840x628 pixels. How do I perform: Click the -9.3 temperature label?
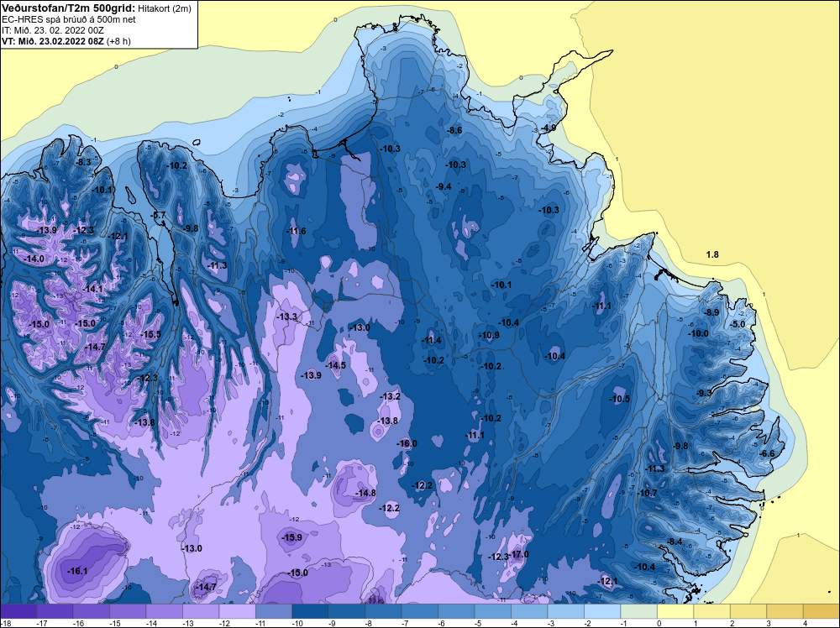point(704,393)
